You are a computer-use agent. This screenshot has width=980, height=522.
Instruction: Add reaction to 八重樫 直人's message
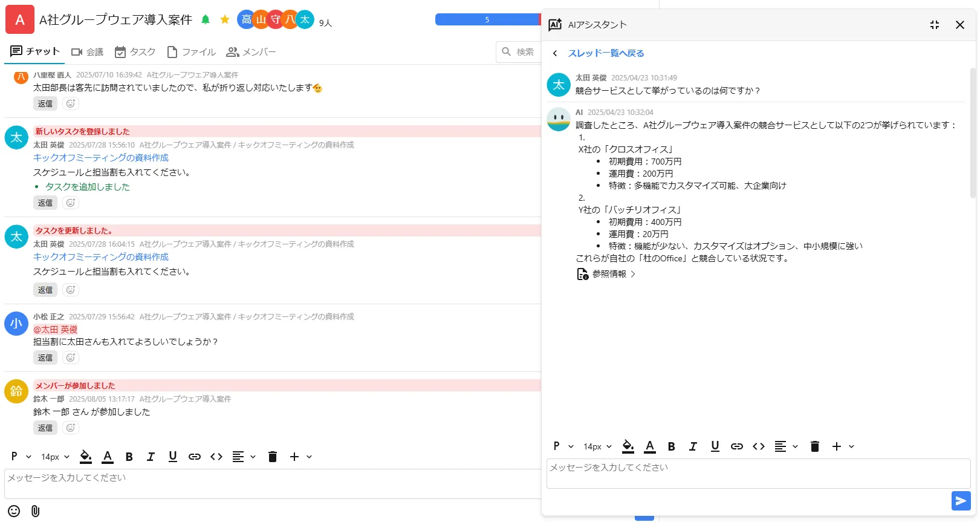pyautogui.click(x=71, y=103)
